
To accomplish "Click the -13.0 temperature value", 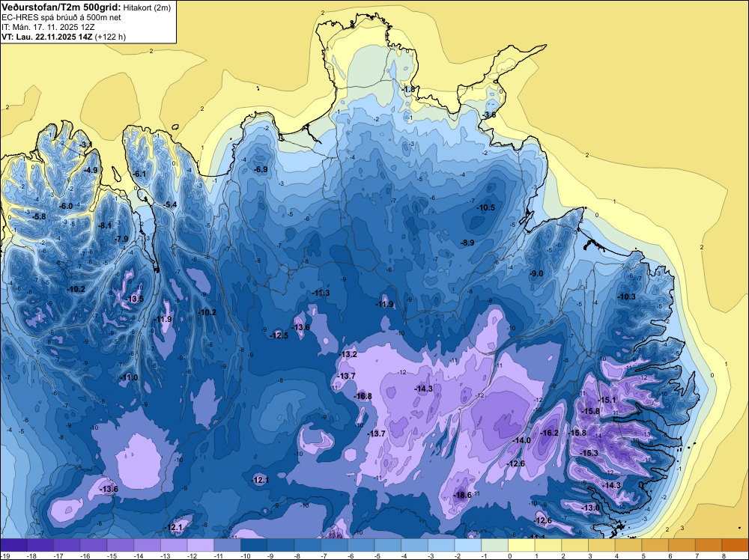I will point(590,508).
